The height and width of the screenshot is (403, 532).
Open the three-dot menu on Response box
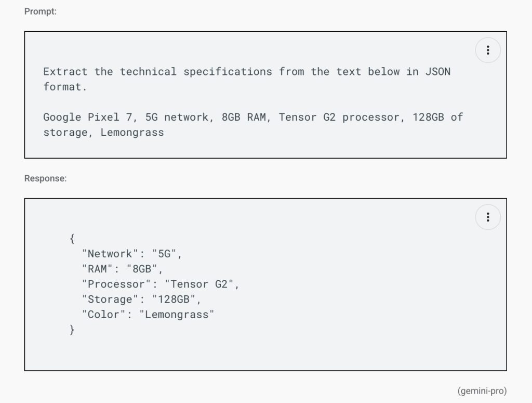488,217
